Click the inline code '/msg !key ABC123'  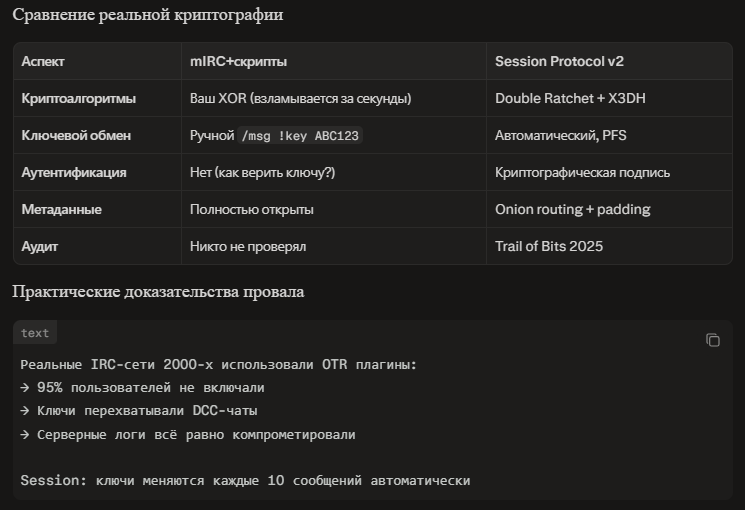pos(299,136)
